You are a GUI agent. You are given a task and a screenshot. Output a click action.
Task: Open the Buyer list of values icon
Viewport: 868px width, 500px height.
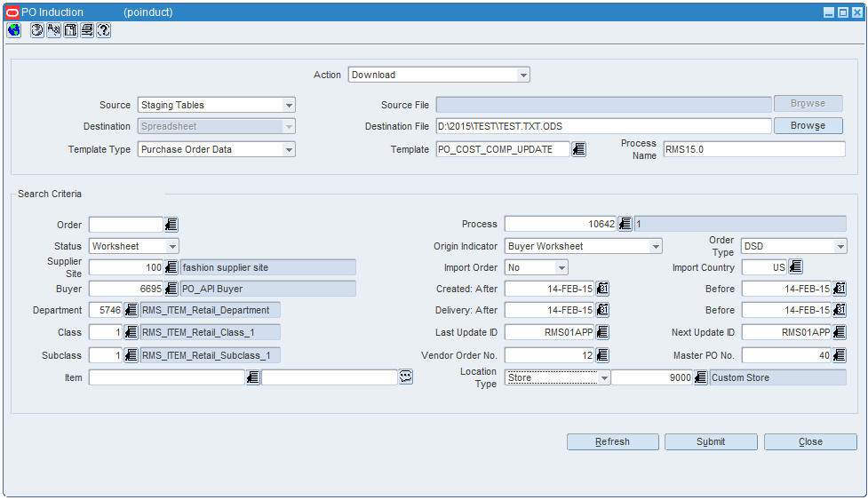(171, 289)
